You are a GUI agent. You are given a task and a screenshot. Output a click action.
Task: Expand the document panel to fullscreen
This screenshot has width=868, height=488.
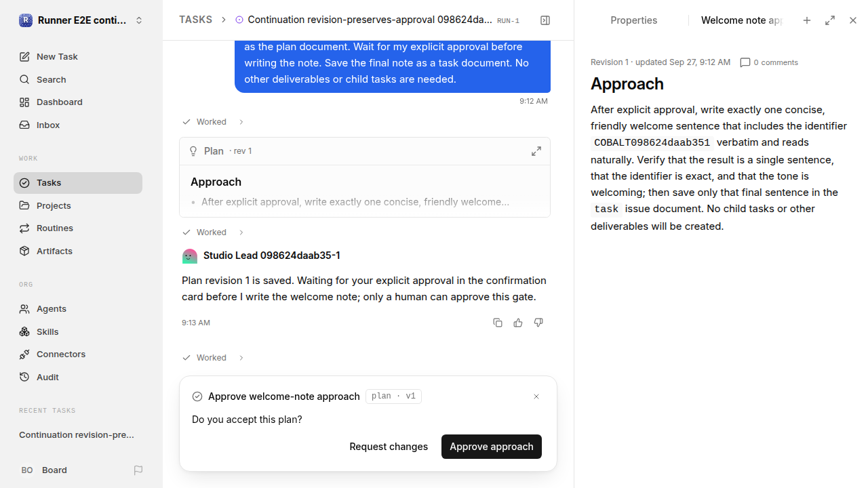(x=830, y=20)
